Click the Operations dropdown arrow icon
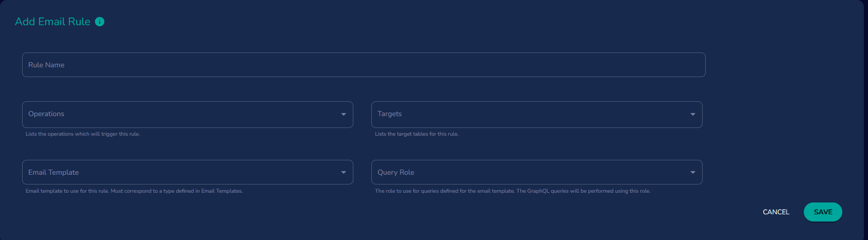The image size is (868, 240). click(344, 114)
